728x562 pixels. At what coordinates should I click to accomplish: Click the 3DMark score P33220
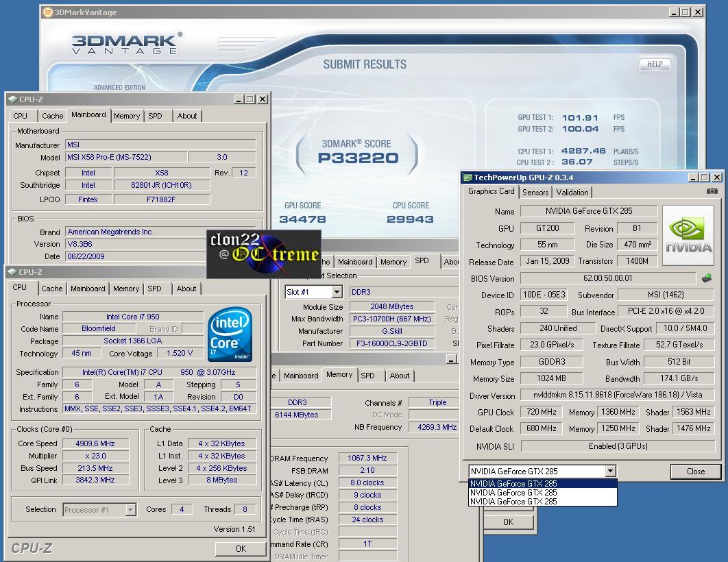click(x=358, y=158)
